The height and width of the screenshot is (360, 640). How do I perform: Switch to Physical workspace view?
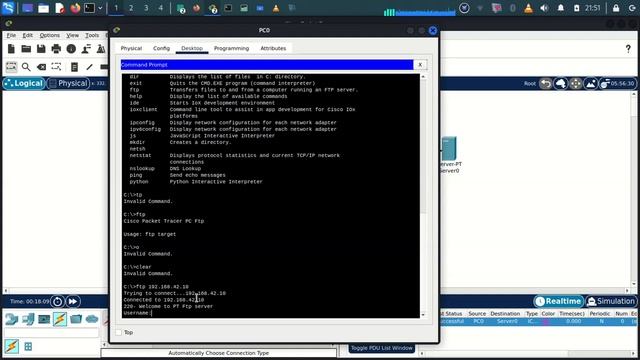(68, 84)
